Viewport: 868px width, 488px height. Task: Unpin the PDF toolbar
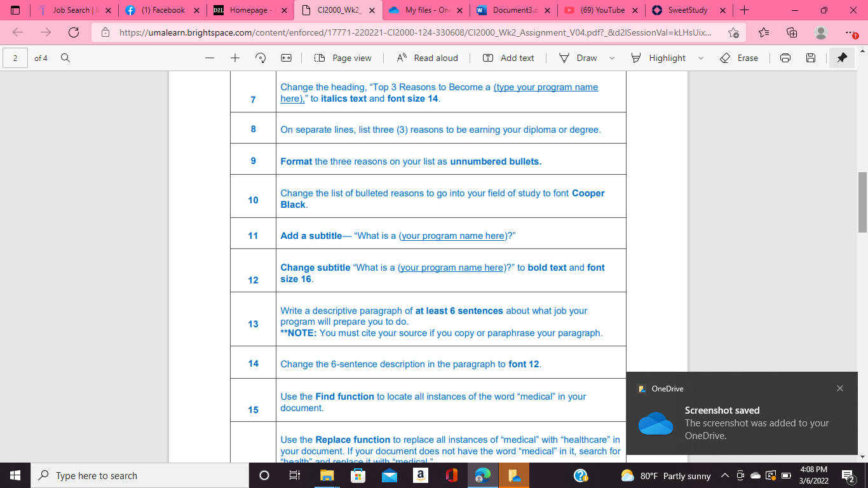click(842, 58)
